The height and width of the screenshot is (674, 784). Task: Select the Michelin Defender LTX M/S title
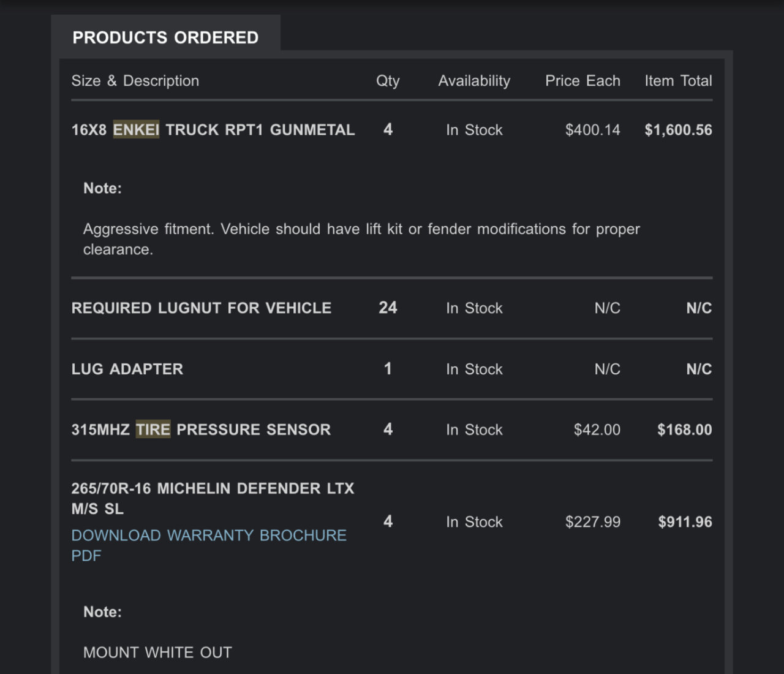(x=213, y=498)
